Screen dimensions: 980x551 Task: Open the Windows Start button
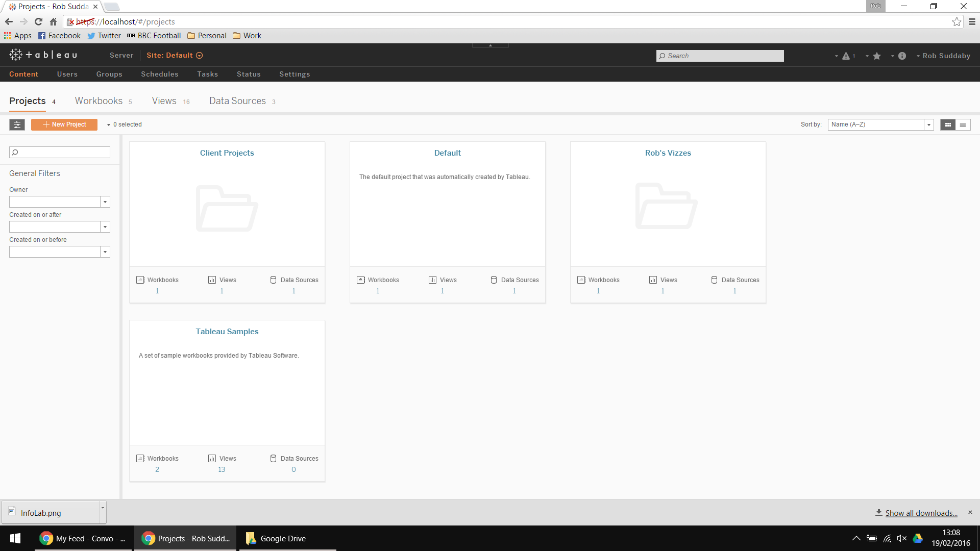(x=15, y=538)
